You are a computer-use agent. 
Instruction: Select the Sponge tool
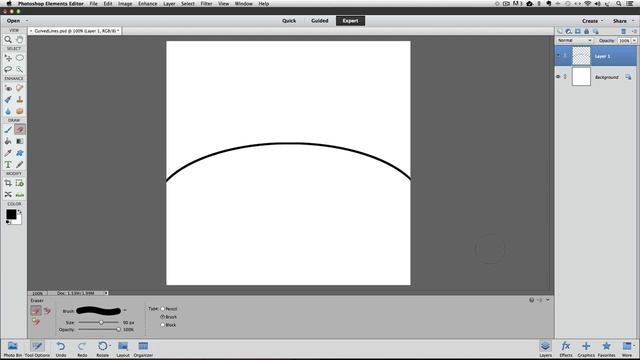pyautogui.click(x=20, y=111)
